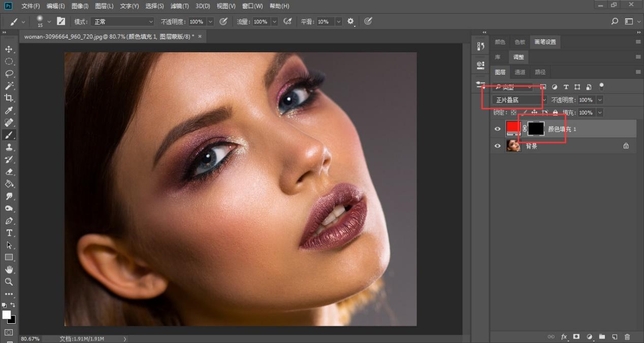Select the Horizontal Type tool
The image size is (644, 343).
(9, 233)
